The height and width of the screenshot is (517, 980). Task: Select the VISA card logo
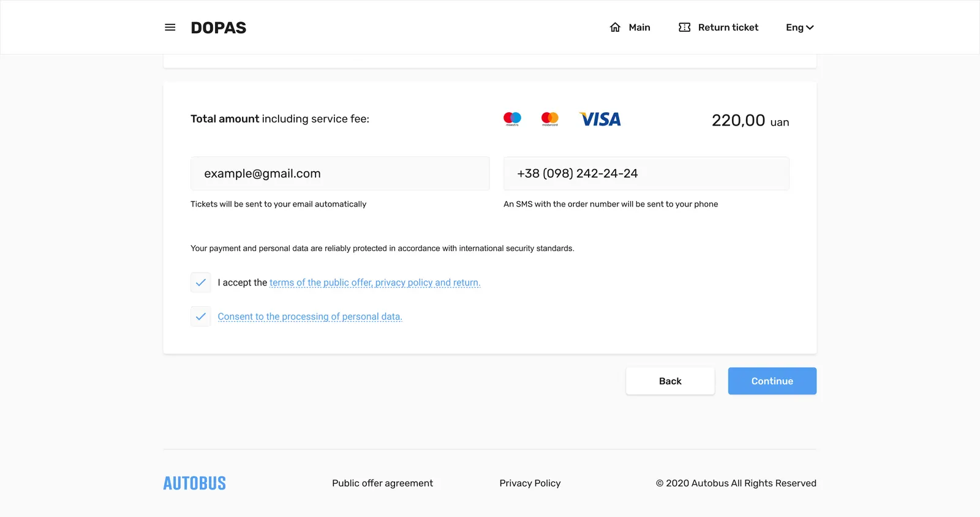click(600, 119)
